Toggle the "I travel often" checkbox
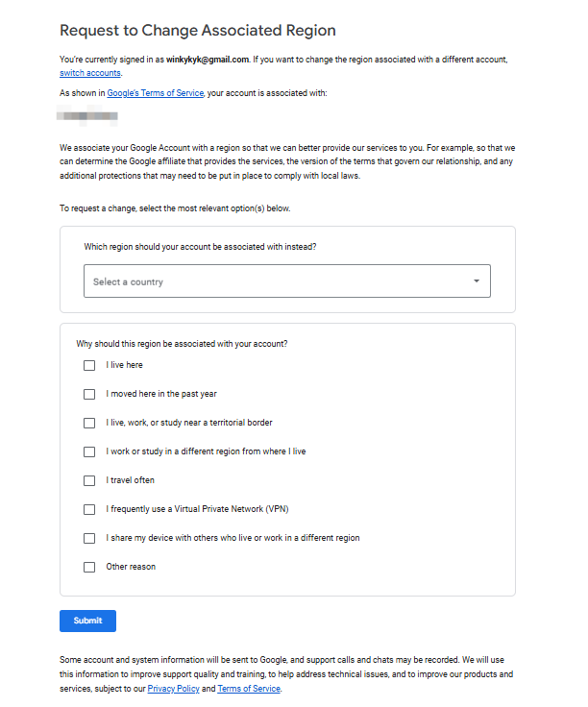Image resolution: width=588 pixels, height=707 pixels. click(89, 480)
